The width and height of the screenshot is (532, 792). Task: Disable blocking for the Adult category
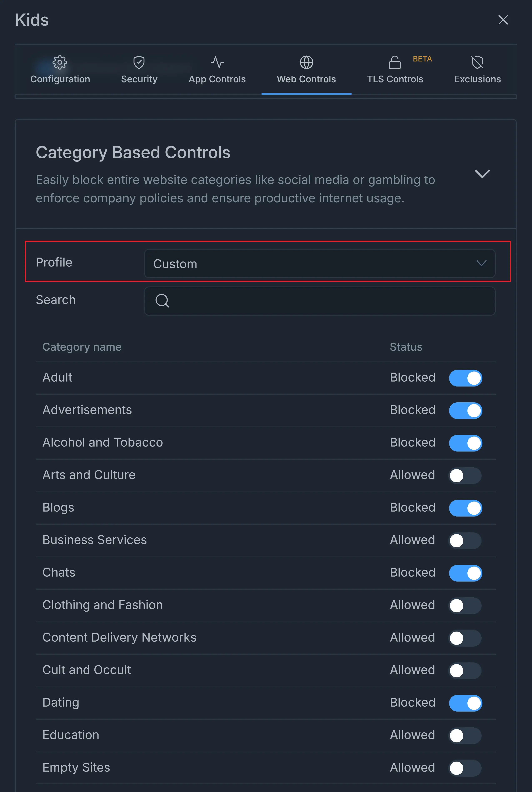466,378
